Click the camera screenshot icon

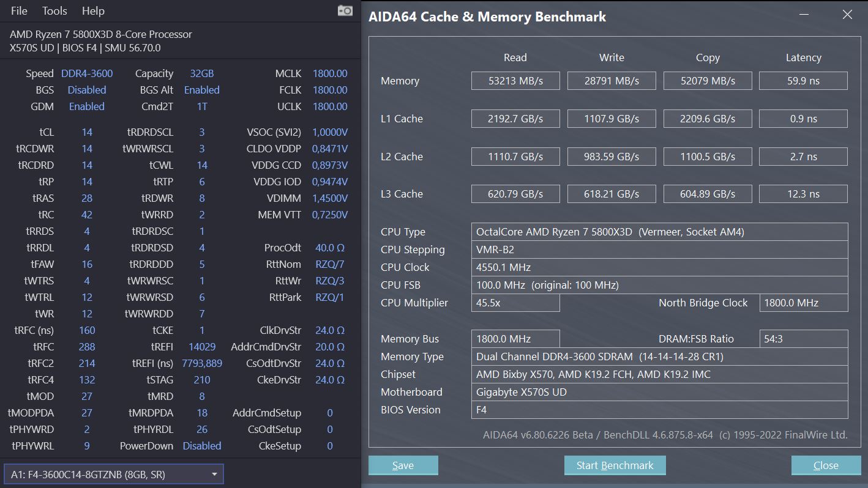click(x=345, y=11)
